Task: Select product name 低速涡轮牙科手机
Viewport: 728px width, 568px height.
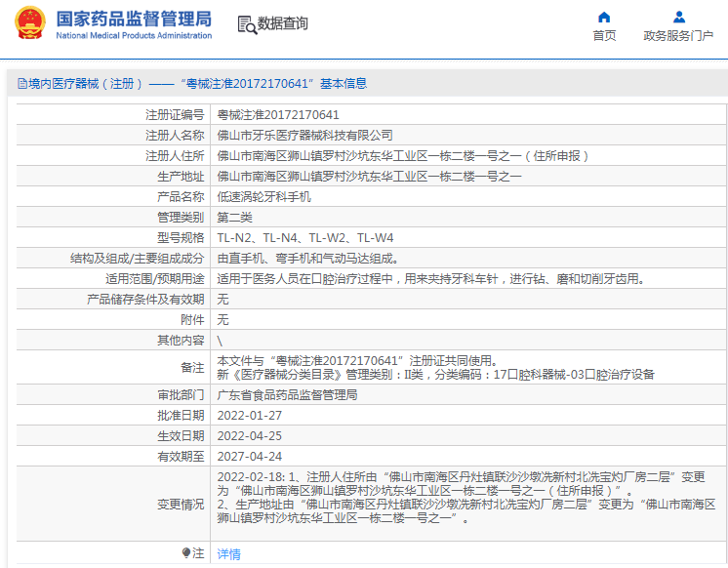Action: pyautogui.click(x=263, y=197)
